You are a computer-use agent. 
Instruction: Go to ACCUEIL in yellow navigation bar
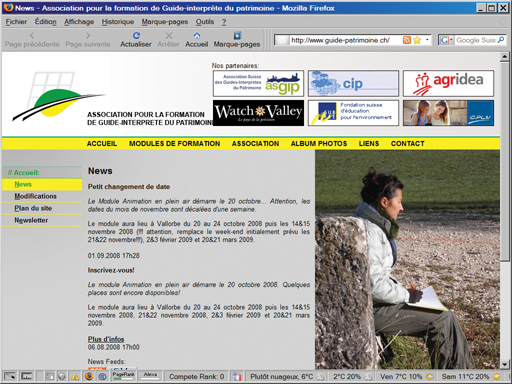point(102,144)
